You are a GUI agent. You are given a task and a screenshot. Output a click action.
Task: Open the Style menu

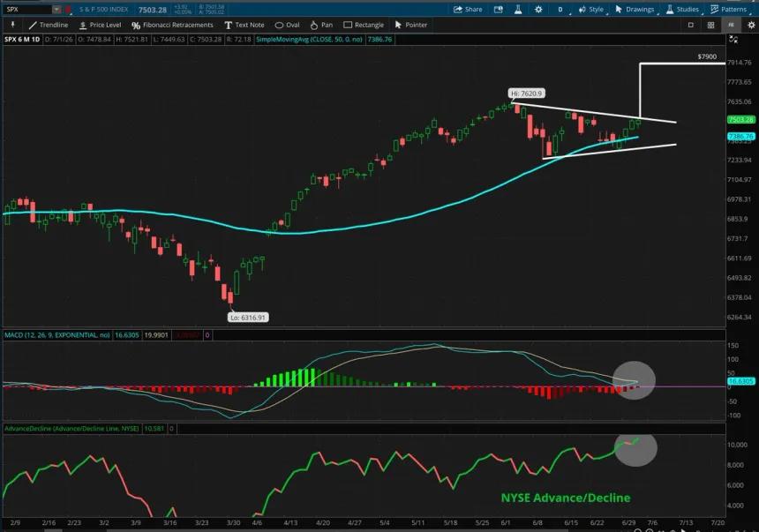pos(591,9)
